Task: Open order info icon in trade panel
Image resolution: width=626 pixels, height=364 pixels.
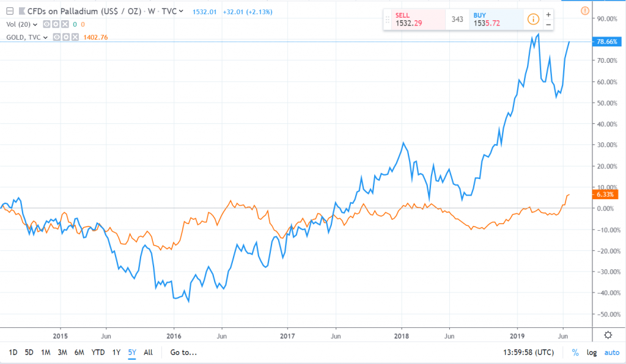Action: coord(532,20)
